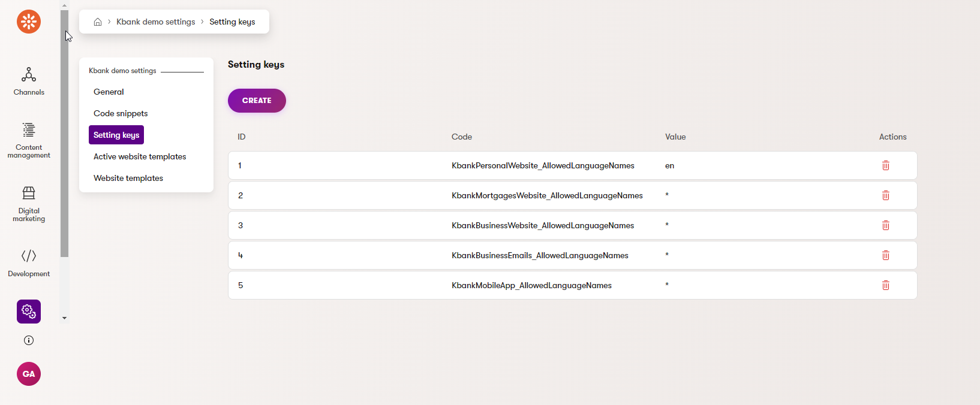Delete the KbankPersonalWebsite_AllowedLanguageNames key
This screenshot has width=980, height=405.
pos(885,165)
